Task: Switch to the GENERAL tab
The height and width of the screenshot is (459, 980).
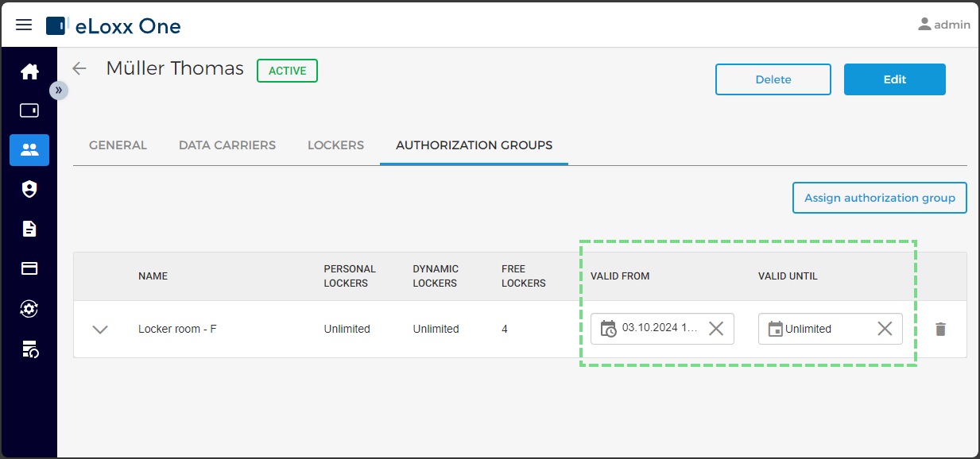Action: [118, 145]
